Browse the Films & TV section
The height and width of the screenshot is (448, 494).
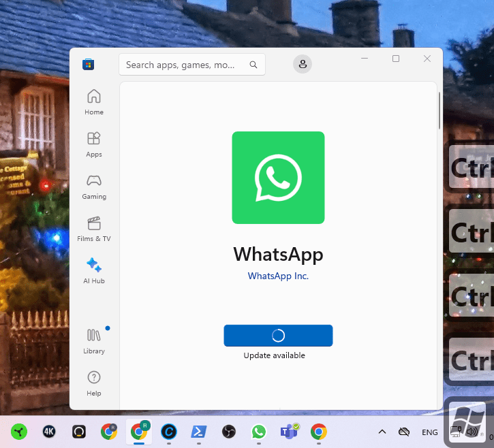[94, 229]
